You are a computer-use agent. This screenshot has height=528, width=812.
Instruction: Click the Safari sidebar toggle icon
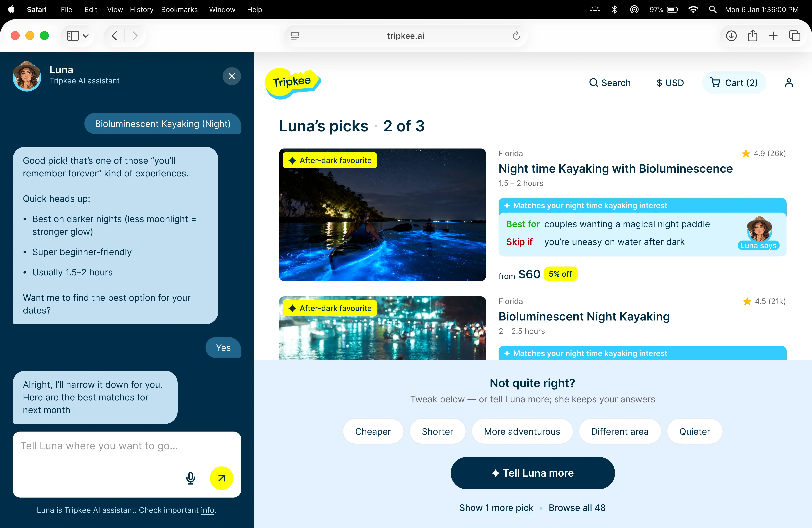73,36
